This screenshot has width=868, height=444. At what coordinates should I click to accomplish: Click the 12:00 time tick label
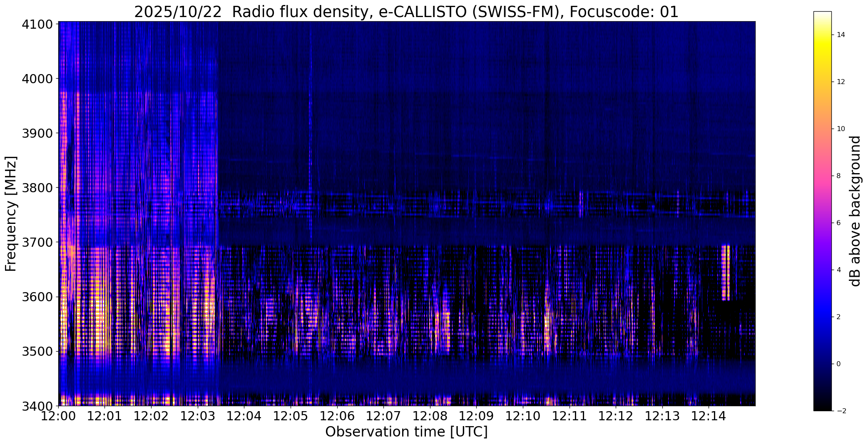click(59, 416)
